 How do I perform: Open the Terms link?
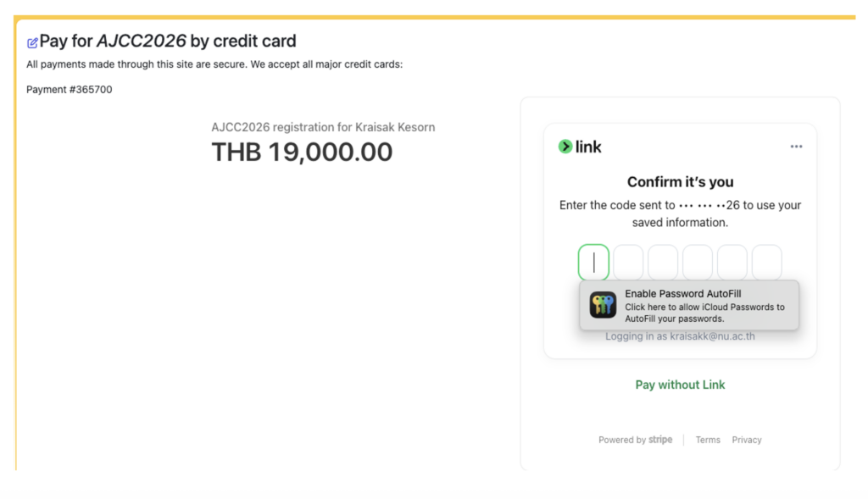click(708, 440)
